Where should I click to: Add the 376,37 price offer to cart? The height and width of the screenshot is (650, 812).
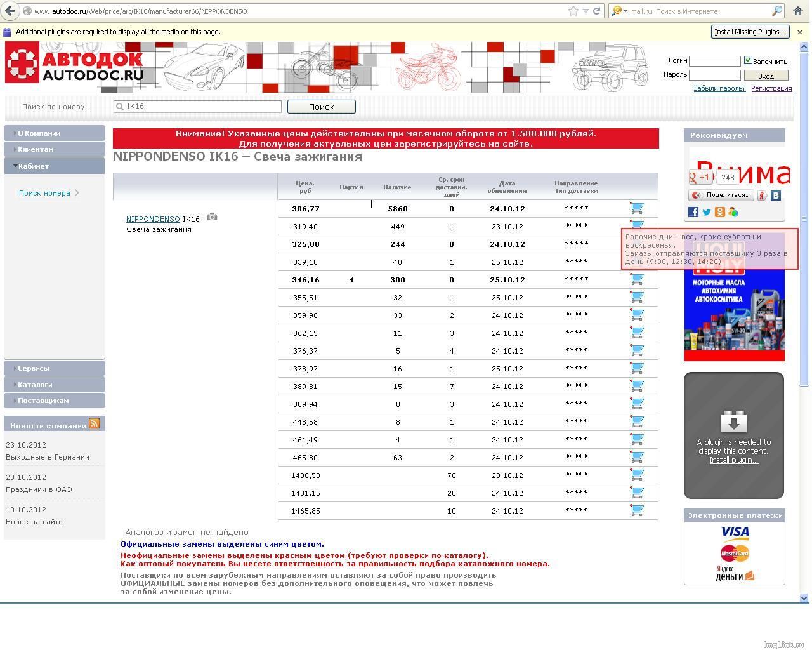tap(637, 350)
